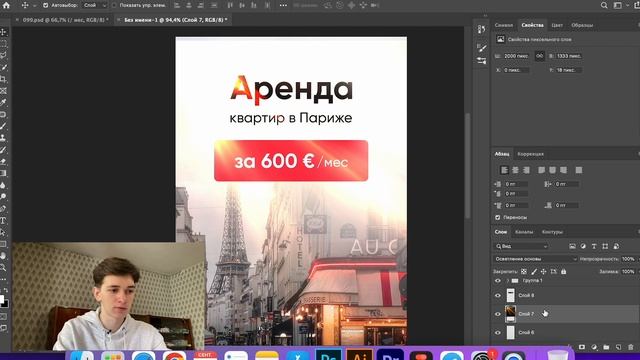Click the Create new layer icon
The image size is (640, 360).
coord(618,347)
